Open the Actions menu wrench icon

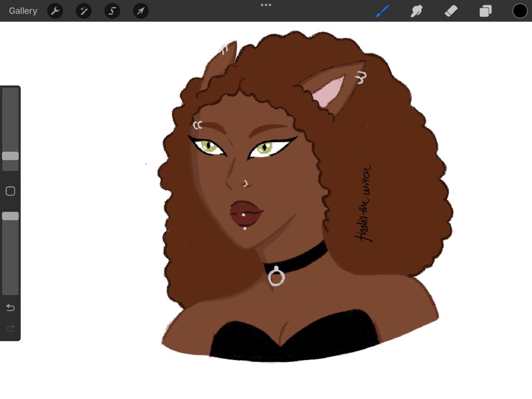(55, 10)
